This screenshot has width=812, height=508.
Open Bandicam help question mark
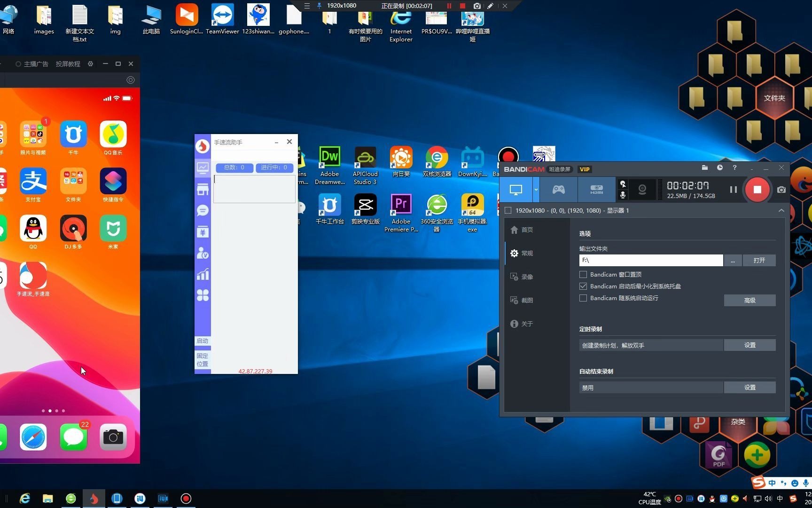(x=734, y=167)
